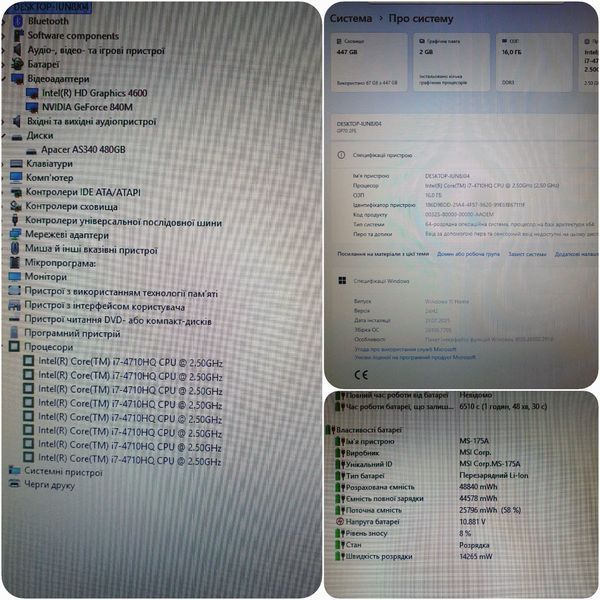Image resolution: width=600 pixels, height=600 pixels.
Task: Select the highlighted DESKTOP root node in Device Manager
Action: [x=52, y=7]
